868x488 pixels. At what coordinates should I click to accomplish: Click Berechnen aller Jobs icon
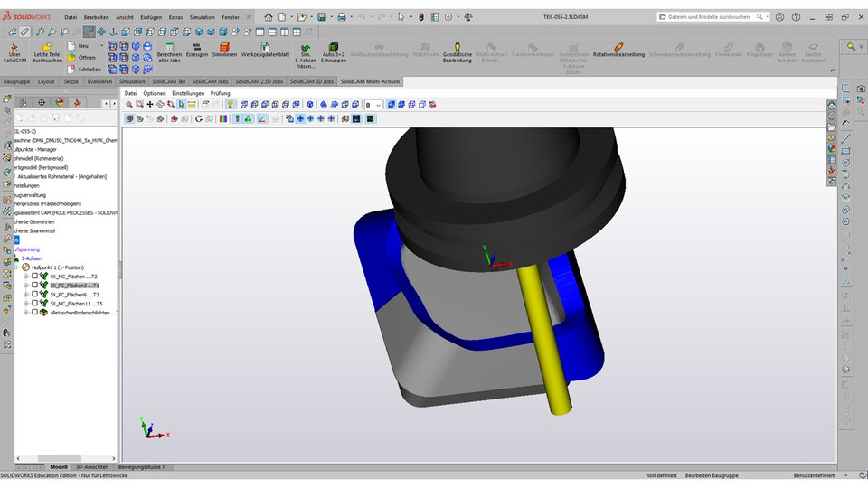pos(169,50)
